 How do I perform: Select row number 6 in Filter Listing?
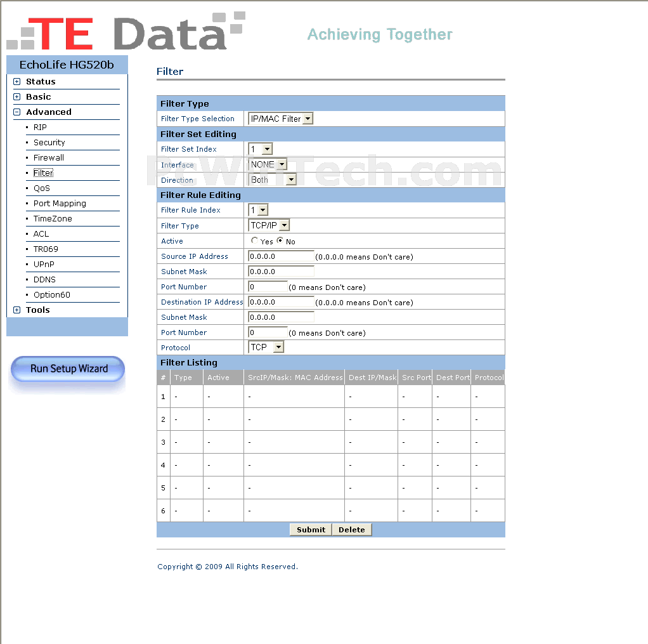(x=163, y=511)
